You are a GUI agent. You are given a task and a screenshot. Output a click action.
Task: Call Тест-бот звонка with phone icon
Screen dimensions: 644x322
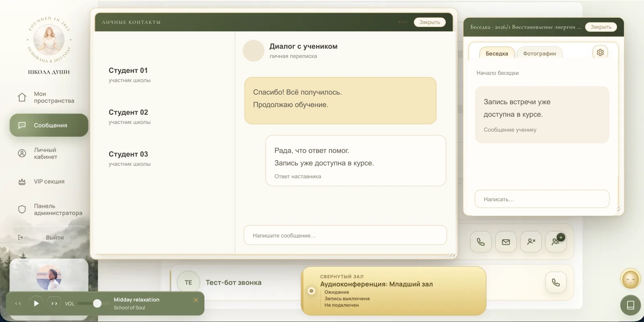tap(556, 282)
